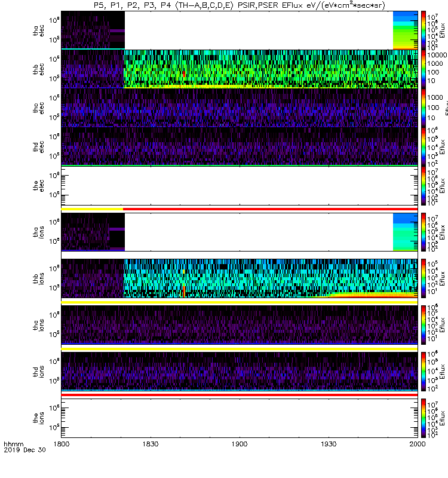Pick the "the elec" color bar
This screenshot has height=478, width=448.
pos(424,186)
